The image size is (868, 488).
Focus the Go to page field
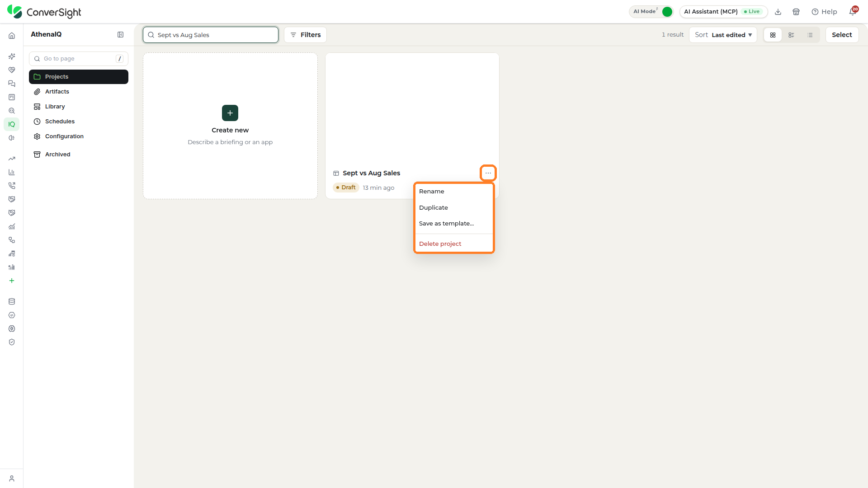(79, 59)
